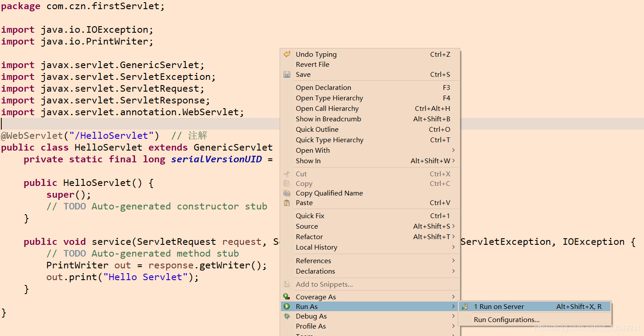Choose Show In menu entry
The image size is (644, 336).
click(x=370, y=161)
